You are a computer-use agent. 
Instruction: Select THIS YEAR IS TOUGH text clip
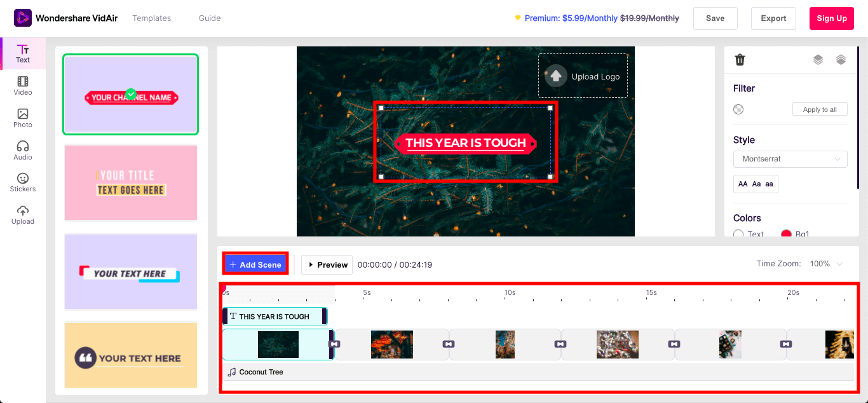pyautogui.click(x=275, y=317)
